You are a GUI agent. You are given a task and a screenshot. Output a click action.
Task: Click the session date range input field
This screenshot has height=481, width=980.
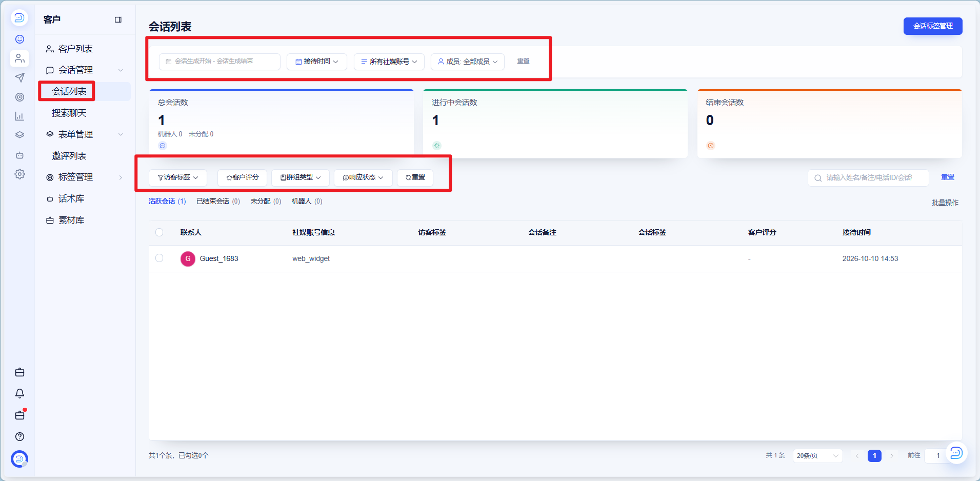click(x=219, y=62)
